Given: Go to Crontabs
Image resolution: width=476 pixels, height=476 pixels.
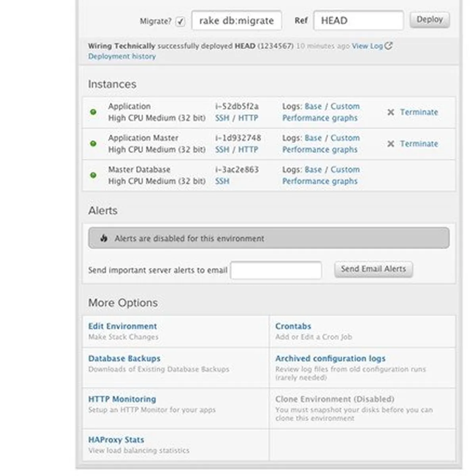Looking at the screenshot, I should click(293, 326).
